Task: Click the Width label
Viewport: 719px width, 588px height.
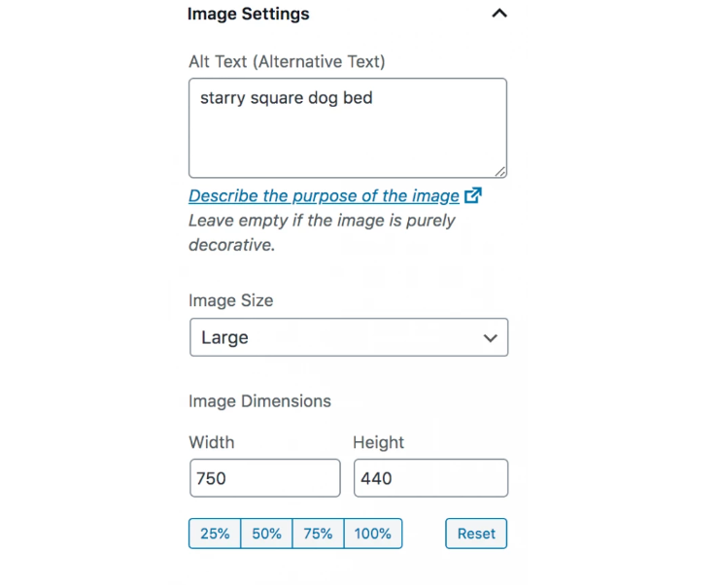Action: tap(212, 442)
